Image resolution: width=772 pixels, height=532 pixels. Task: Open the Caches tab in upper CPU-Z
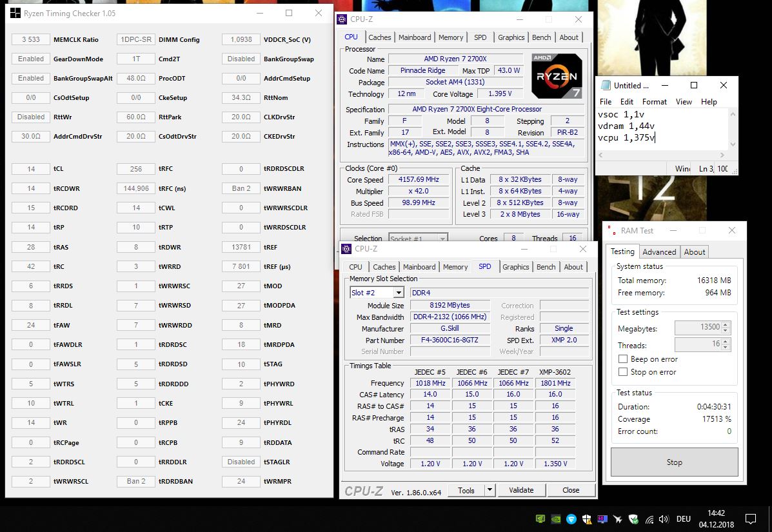(x=380, y=37)
